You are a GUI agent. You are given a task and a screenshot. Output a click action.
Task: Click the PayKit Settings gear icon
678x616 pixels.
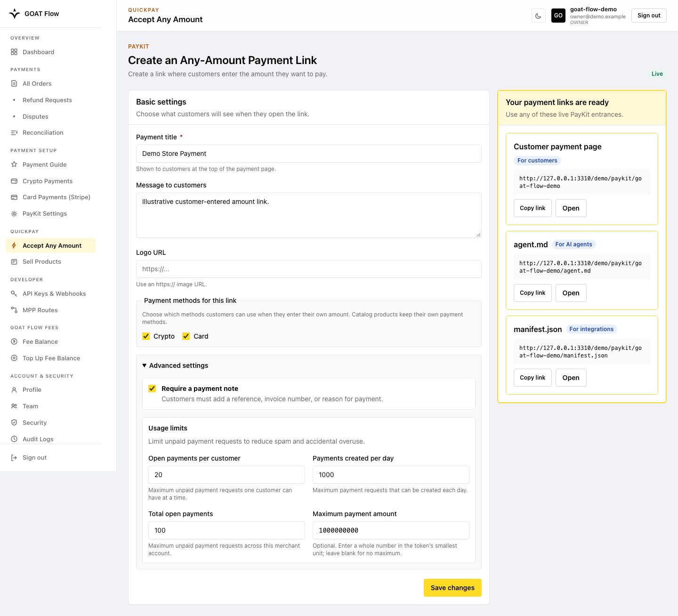tap(14, 214)
